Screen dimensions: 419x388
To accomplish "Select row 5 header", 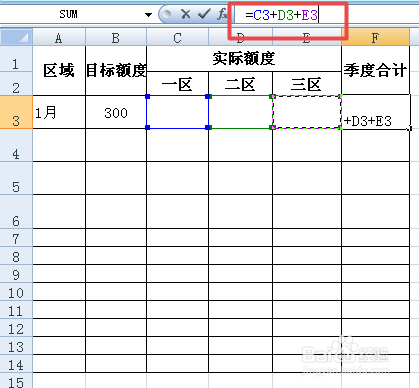I will (16, 178).
